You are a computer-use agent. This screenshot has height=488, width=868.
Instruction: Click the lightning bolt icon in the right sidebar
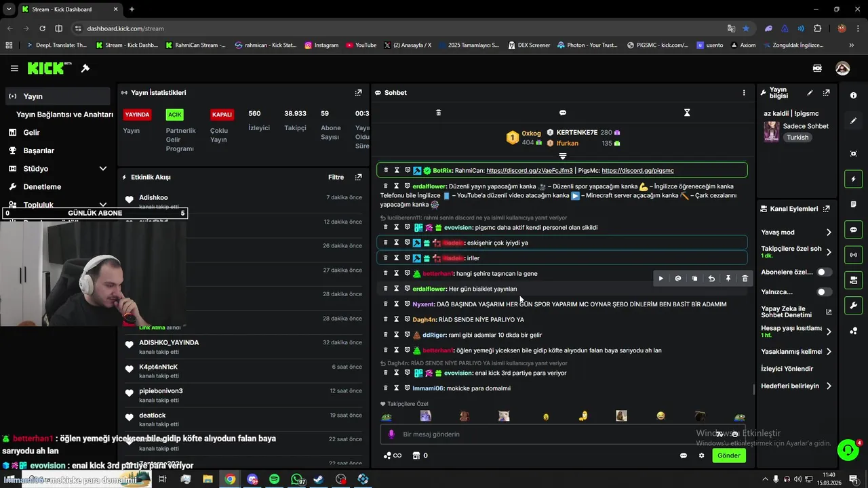853,179
